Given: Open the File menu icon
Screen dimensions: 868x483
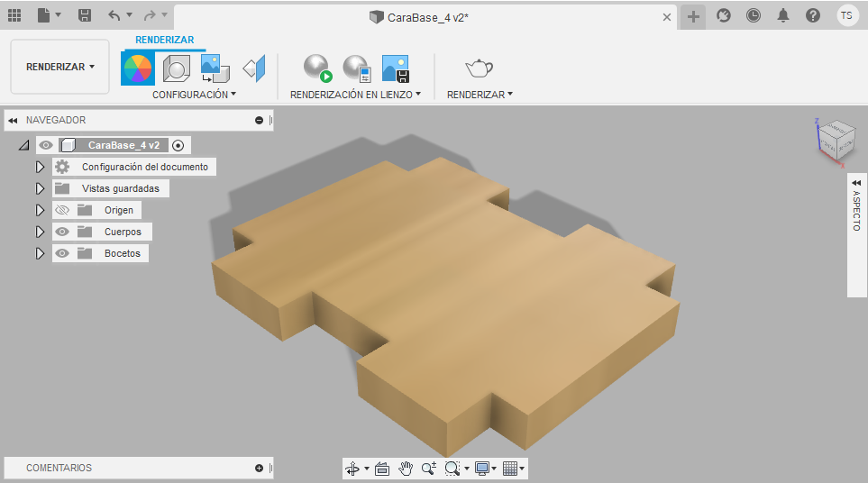Looking at the screenshot, I should [44, 15].
